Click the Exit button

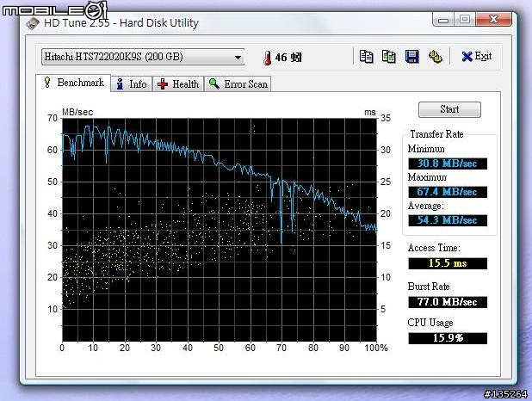click(476, 56)
